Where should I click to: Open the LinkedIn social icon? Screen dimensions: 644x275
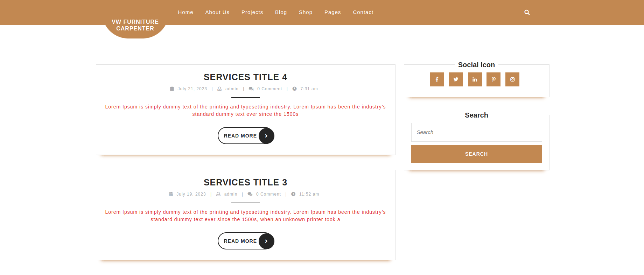(x=475, y=79)
